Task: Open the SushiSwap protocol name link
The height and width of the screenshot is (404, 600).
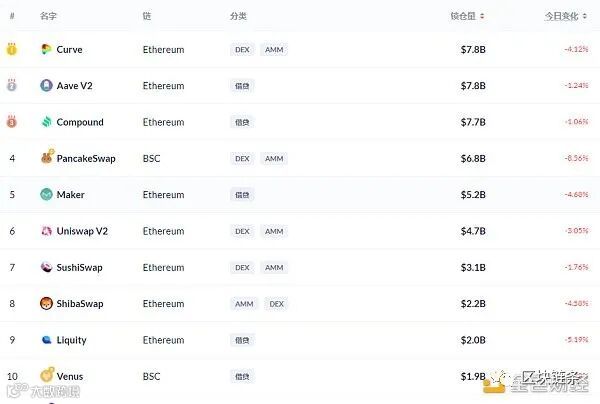Action: pyautogui.click(x=79, y=267)
